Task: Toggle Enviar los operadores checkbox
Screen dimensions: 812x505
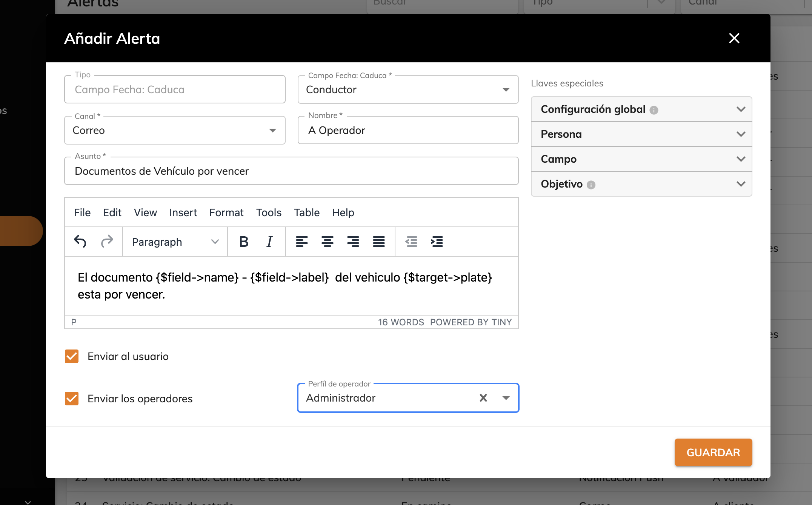Action: [x=72, y=399]
